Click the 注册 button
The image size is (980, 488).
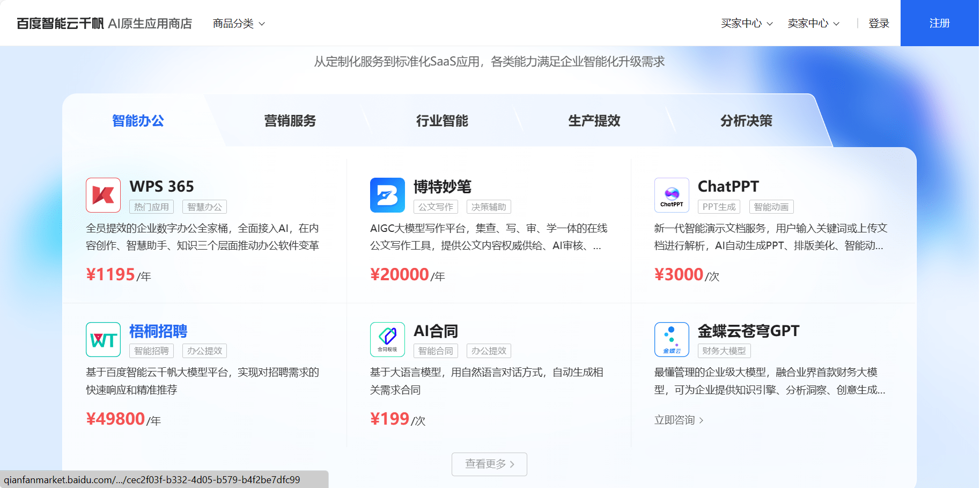(x=939, y=23)
